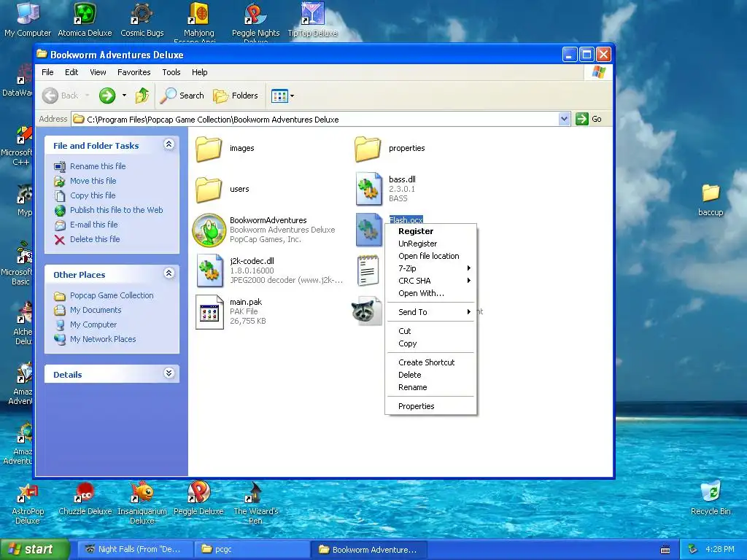Select the bass.dll file icon
This screenshot has width=747, height=560.
pyautogui.click(x=368, y=189)
